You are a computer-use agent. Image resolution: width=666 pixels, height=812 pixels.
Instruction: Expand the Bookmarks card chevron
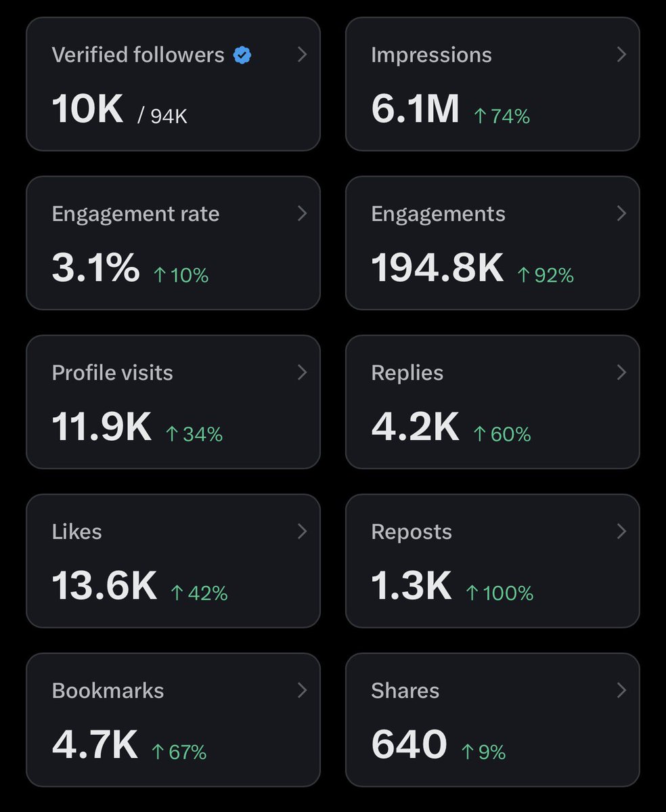tap(303, 690)
